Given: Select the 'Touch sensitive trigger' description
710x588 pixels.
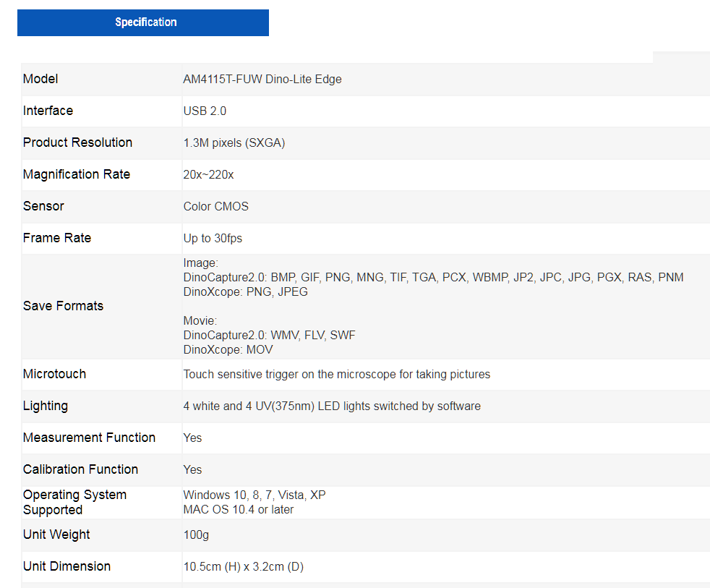Looking at the screenshot, I should (x=336, y=374).
